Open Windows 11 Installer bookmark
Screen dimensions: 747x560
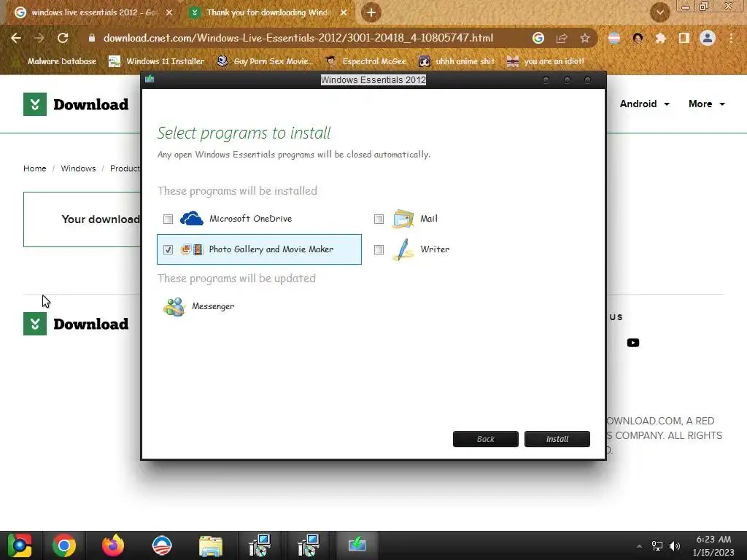[x=156, y=61]
